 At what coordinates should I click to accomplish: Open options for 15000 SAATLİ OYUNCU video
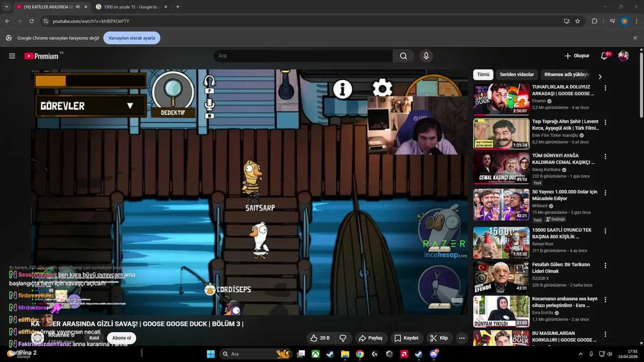(605, 231)
